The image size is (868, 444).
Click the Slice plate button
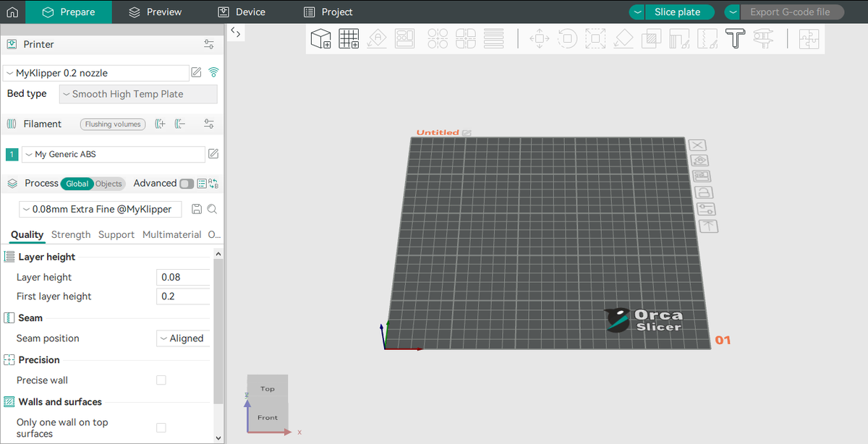(x=677, y=12)
